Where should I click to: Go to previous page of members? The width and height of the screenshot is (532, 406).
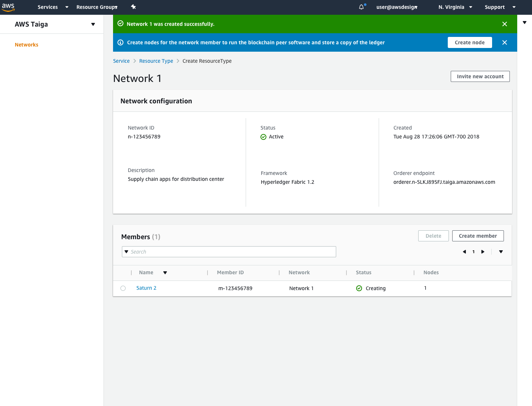pos(464,252)
